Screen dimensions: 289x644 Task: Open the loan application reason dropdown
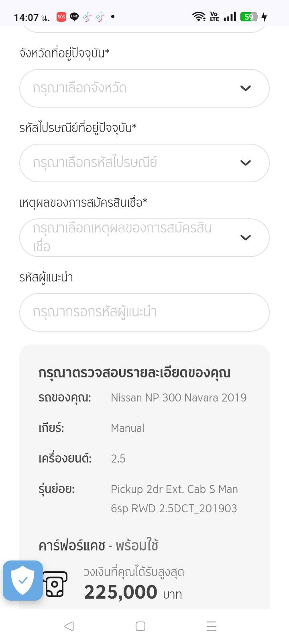(x=132, y=238)
